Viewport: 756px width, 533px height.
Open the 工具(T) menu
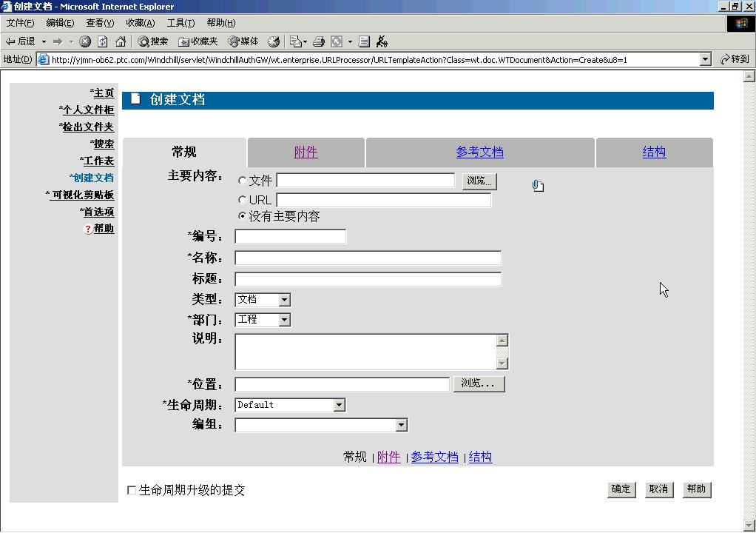coord(180,23)
